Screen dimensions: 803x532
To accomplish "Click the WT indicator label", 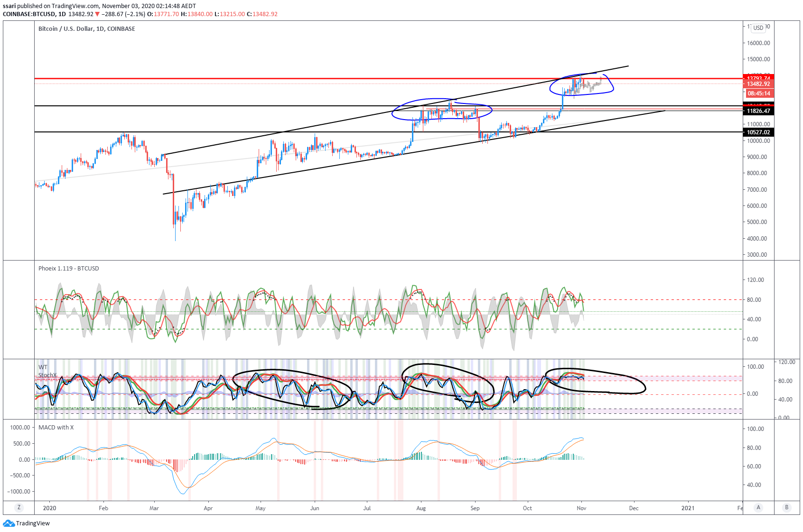I will 43,367.
